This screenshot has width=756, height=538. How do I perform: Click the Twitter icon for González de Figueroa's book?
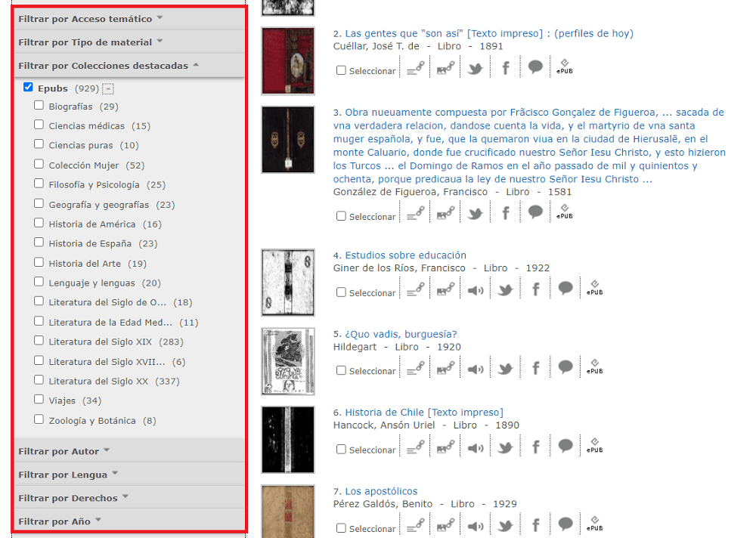pyautogui.click(x=475, y=214)
